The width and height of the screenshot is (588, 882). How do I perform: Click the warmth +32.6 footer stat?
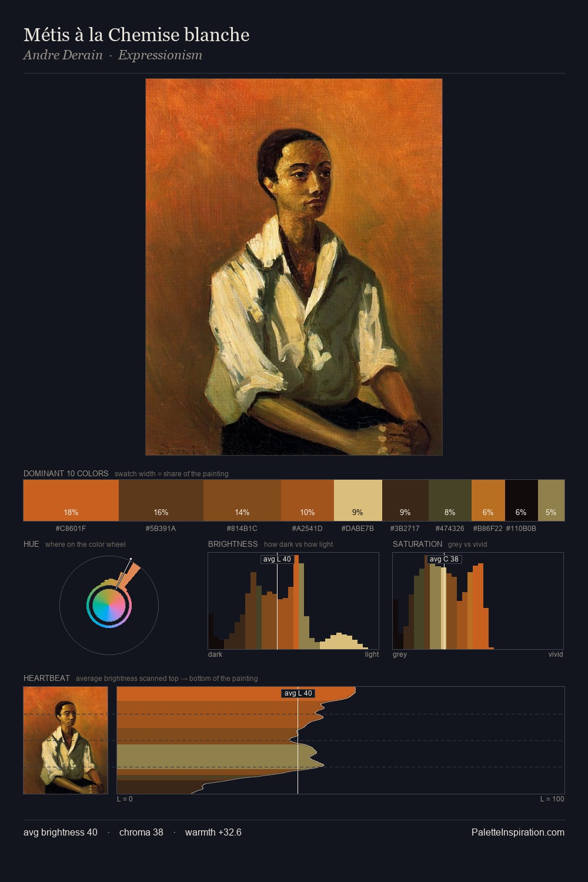213,832
